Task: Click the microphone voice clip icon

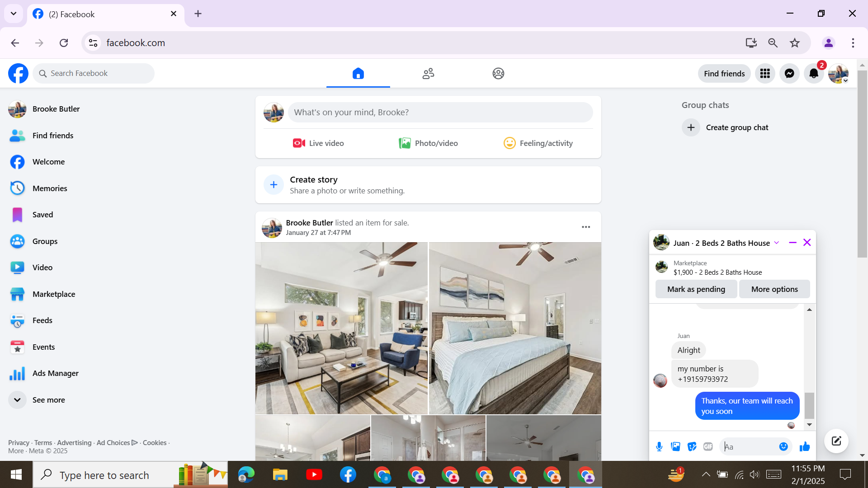Action: point(659,446)
